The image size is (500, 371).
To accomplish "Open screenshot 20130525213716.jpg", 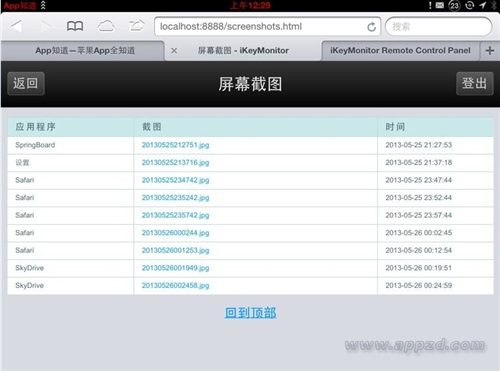I will (175, 163).
